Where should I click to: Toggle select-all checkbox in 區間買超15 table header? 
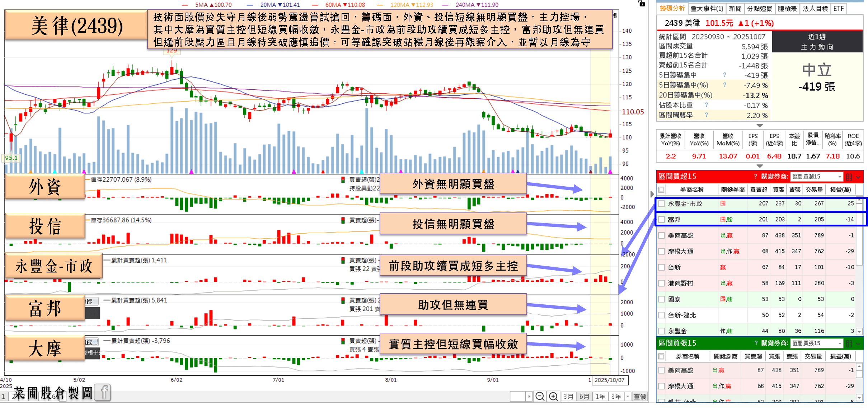point(662,190)
